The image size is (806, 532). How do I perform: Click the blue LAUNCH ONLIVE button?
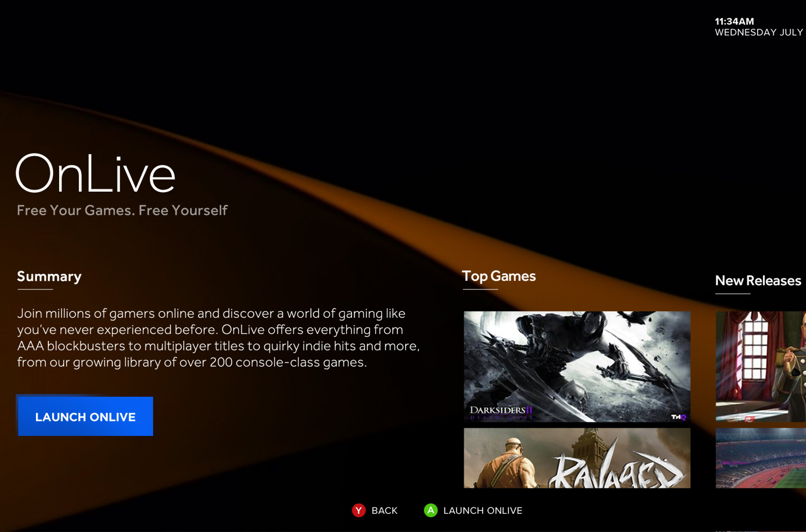click(x=85, y=416)
